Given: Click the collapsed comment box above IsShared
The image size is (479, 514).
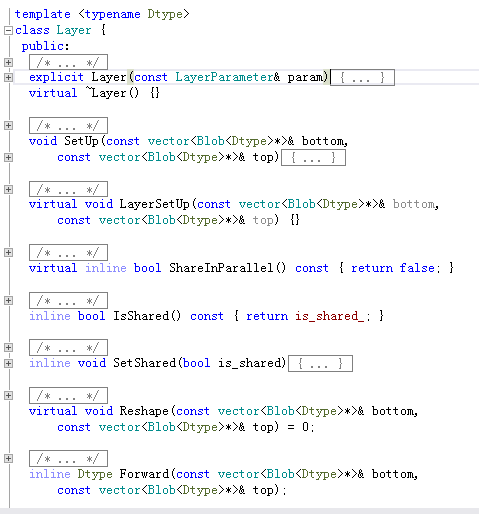Looking at the screenshot, I should coord(68,300).
